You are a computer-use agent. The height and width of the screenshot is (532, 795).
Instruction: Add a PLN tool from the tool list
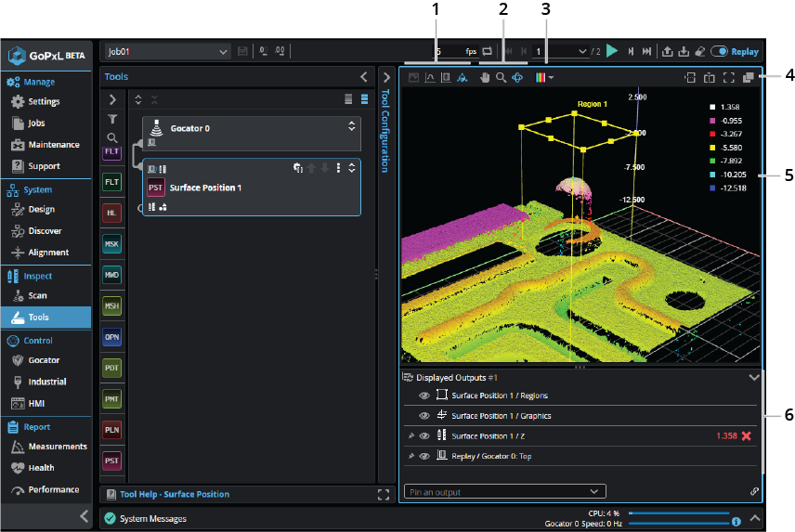click(x=111, y=430)
